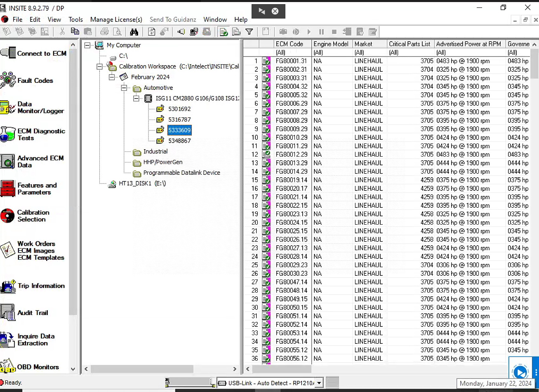Click the document with green check toolbar icon
The width and height of the screenshot is (539, 392).
point(224,32)
